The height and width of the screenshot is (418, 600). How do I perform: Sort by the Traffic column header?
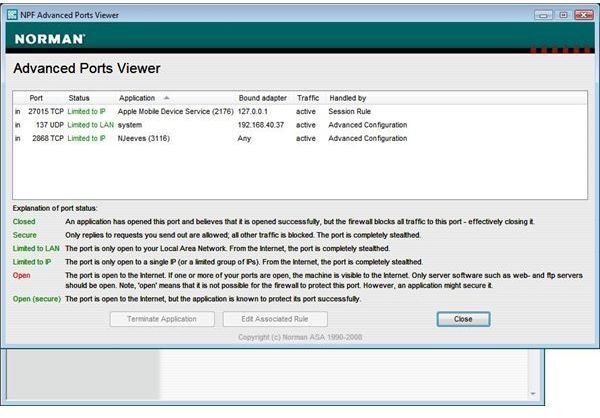(x=308, y=98)
